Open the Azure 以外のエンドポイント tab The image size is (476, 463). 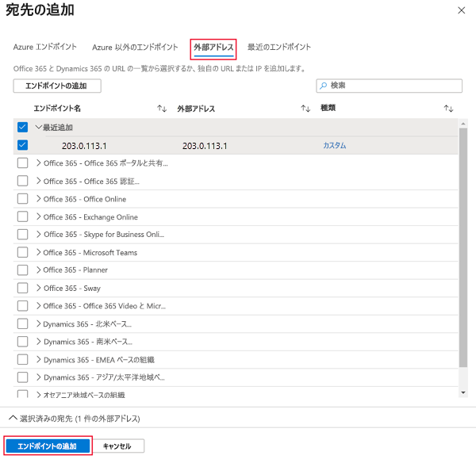(x=135, y=47)
